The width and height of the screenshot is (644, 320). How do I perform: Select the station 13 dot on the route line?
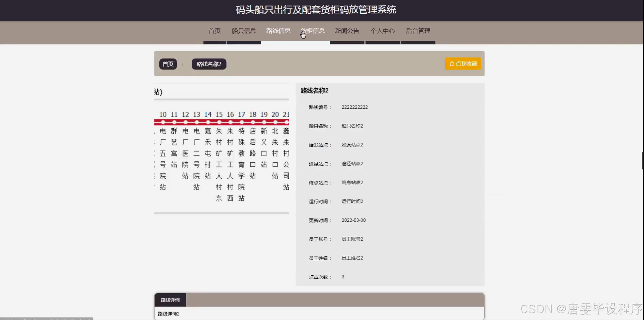point(197,122)
